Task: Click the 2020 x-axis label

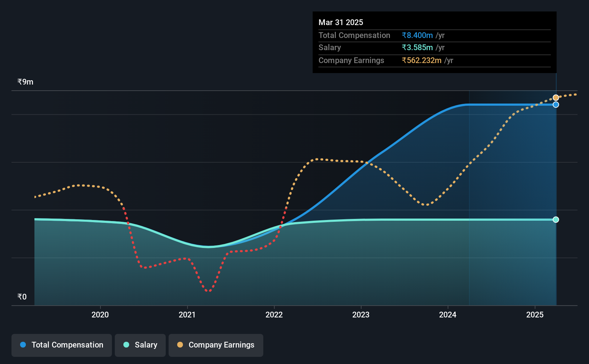Action: coord(100,315)
